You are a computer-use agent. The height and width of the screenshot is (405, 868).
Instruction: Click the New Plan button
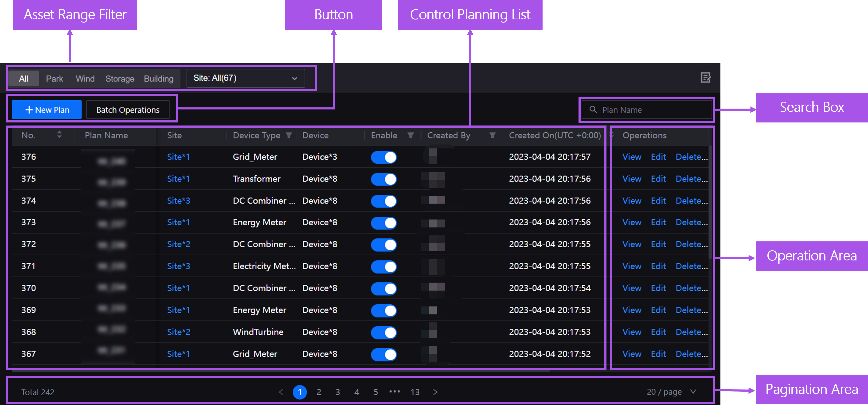[47, 110]
